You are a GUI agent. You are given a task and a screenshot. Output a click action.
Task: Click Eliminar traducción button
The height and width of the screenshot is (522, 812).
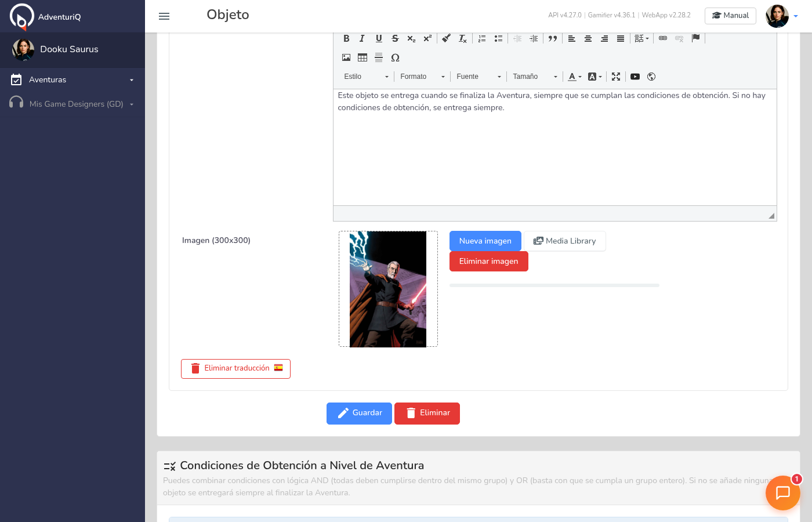point(235,368)
